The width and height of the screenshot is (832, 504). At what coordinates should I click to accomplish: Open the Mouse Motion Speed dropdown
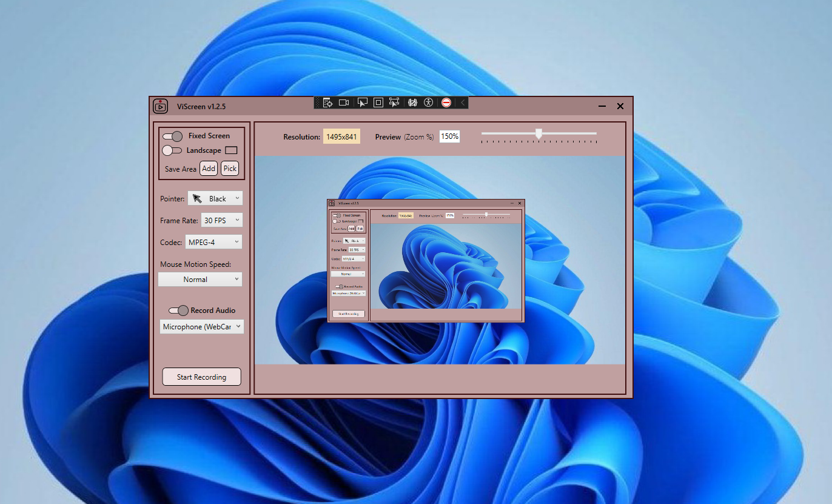(x=200, y=279)
